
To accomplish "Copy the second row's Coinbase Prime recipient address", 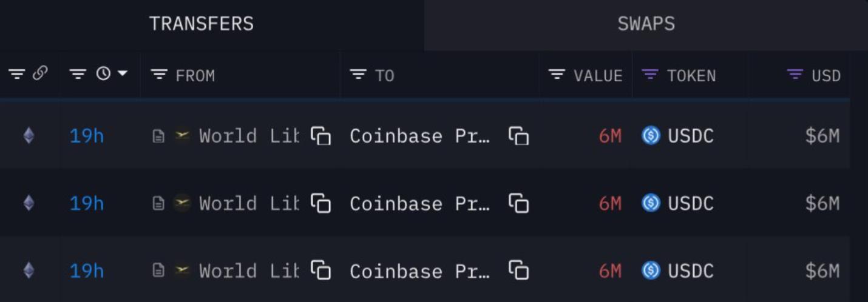I will pos(518,203).
